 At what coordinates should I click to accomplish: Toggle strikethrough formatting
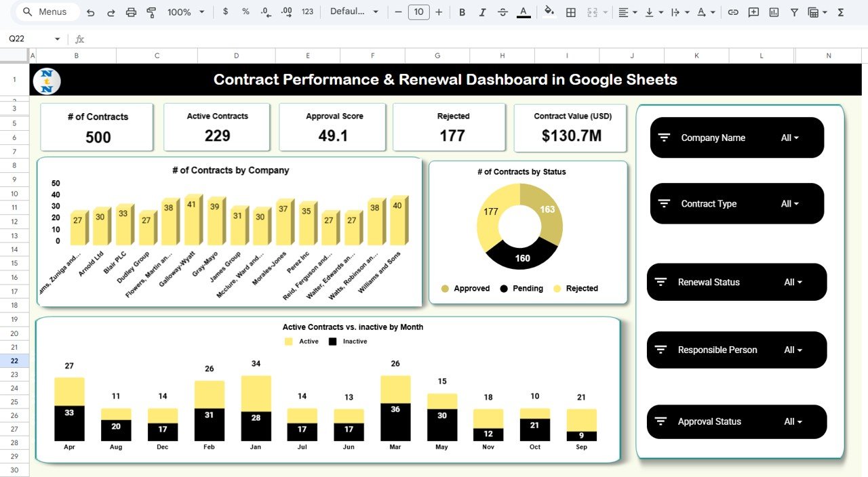(502, 12)
